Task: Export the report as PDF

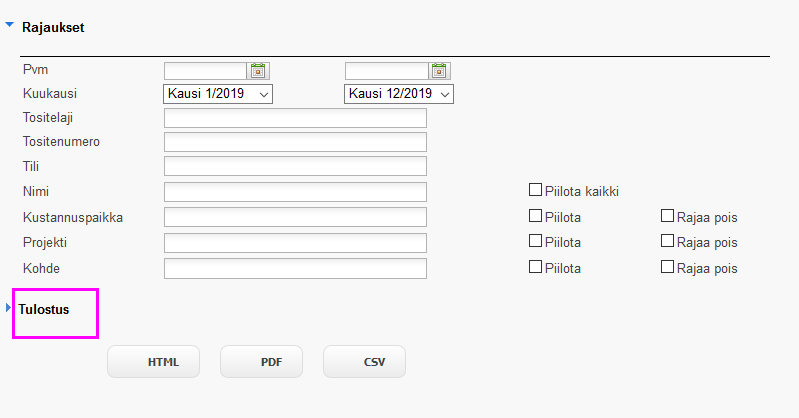Action: (261, 362)
